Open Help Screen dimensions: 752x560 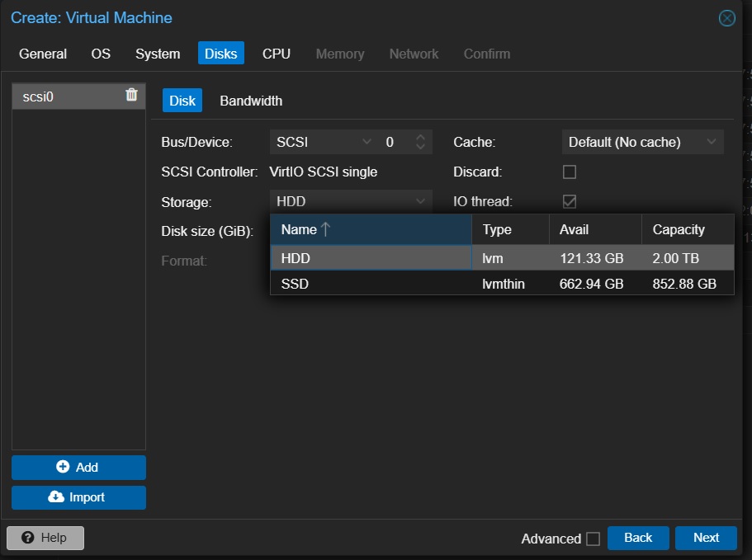point(45,538)
